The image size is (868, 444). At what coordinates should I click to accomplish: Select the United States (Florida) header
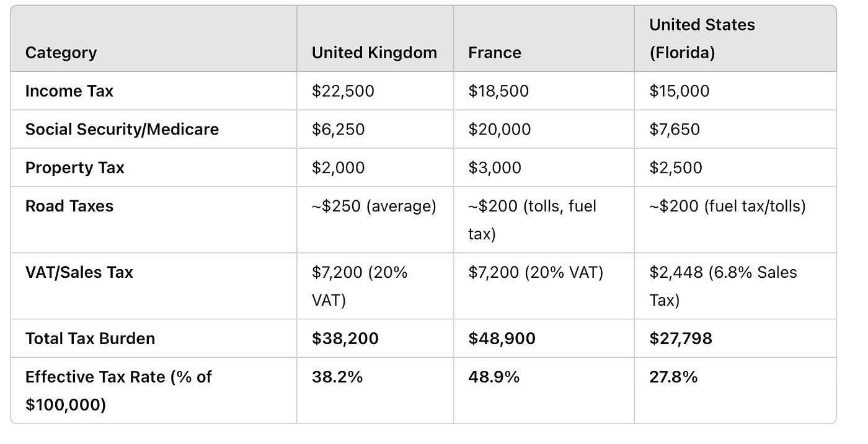[x=702, y=38]
